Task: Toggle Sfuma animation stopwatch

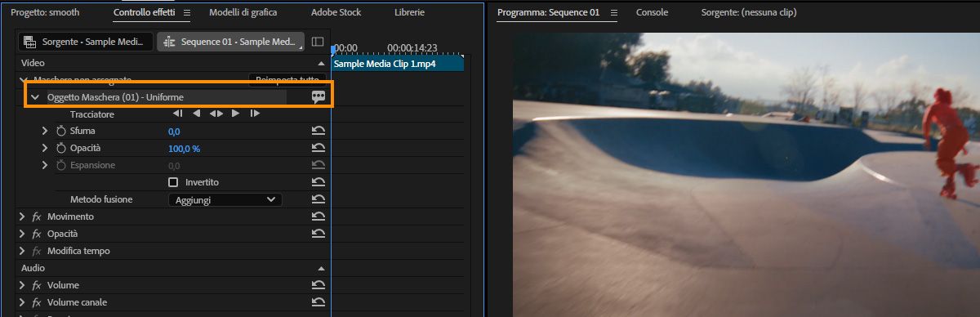Action: [61, 131]
